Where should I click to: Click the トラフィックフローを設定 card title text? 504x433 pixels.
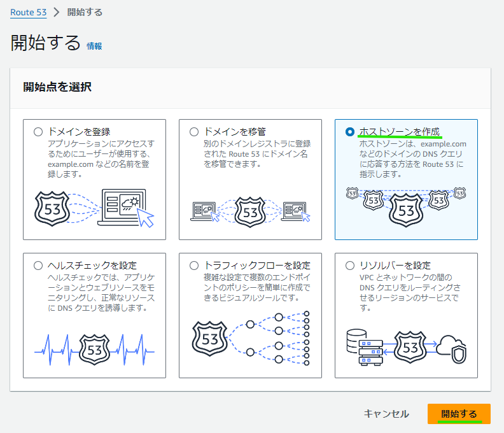257,266
